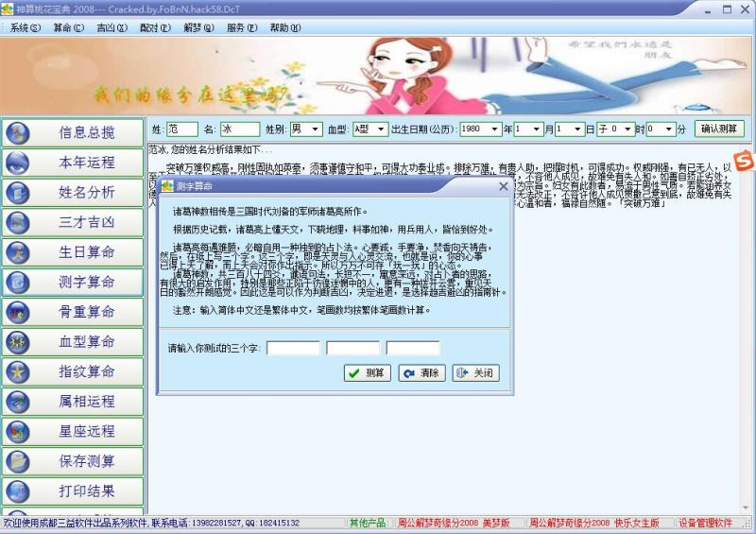The image size is (756, 534).
Task: Click the first test character input box
Action: (x=293, y=348)
